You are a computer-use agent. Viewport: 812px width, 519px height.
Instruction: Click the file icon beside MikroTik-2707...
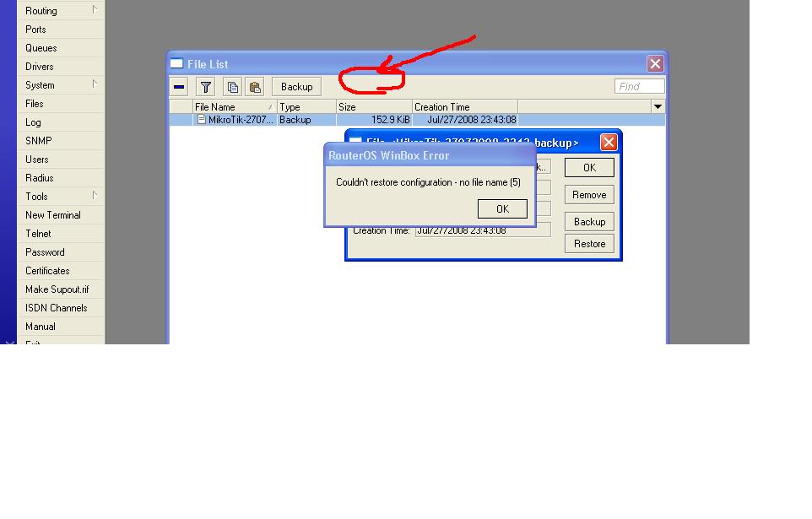point(202,119)
